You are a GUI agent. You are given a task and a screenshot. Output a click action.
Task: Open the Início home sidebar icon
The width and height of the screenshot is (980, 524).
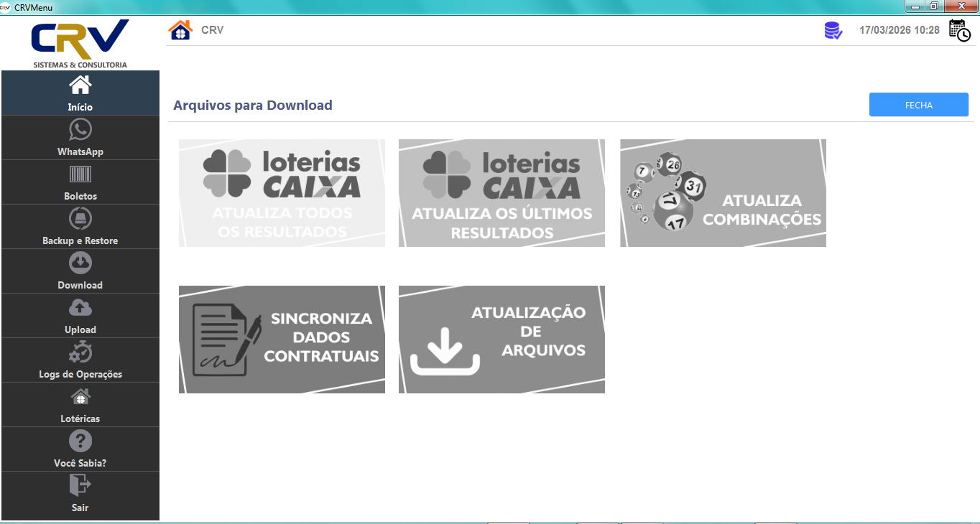80,85
